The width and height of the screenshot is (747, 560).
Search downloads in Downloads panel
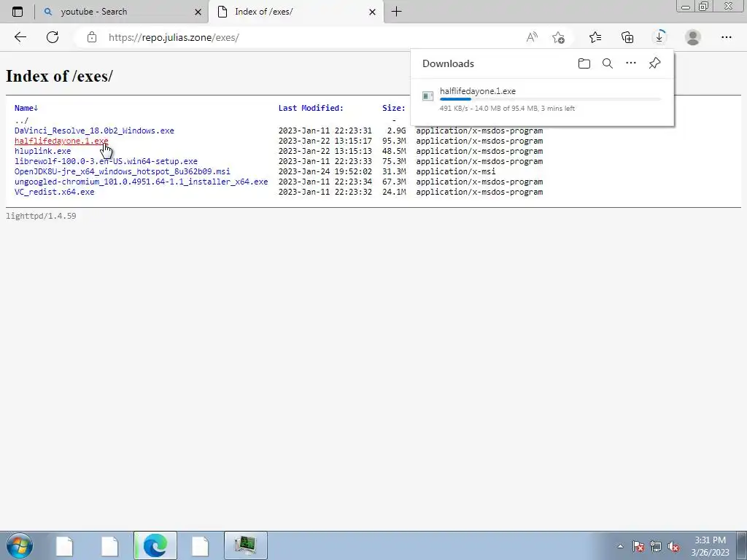pyautogui.click(x=608, y=63)
